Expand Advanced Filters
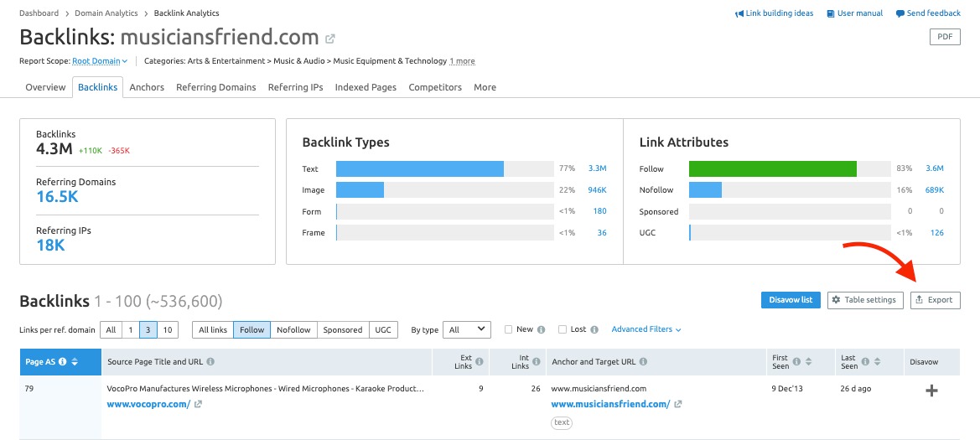 (646, 329)
